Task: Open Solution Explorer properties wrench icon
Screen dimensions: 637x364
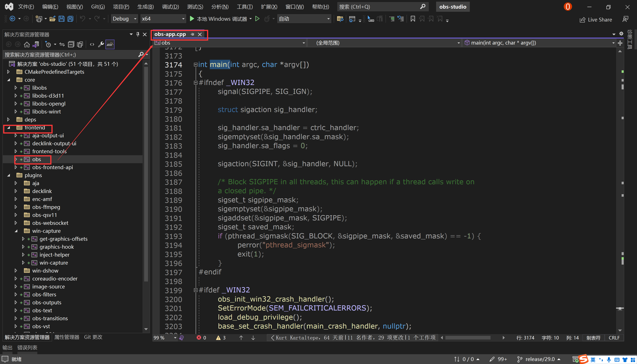Action: [x=101, y=44]
